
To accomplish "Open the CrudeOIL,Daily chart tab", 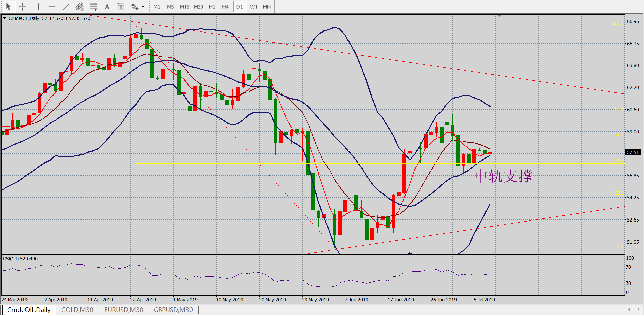I will pos(29,310).
